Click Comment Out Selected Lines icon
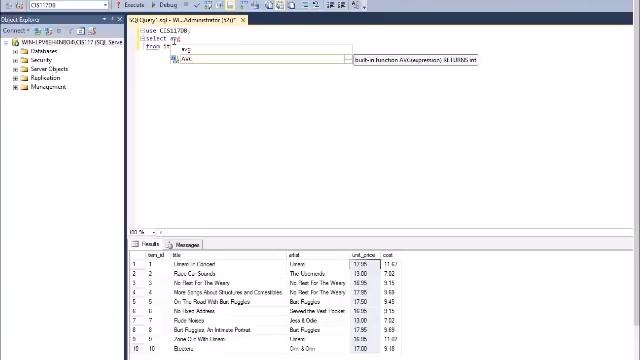 (305, 5)
